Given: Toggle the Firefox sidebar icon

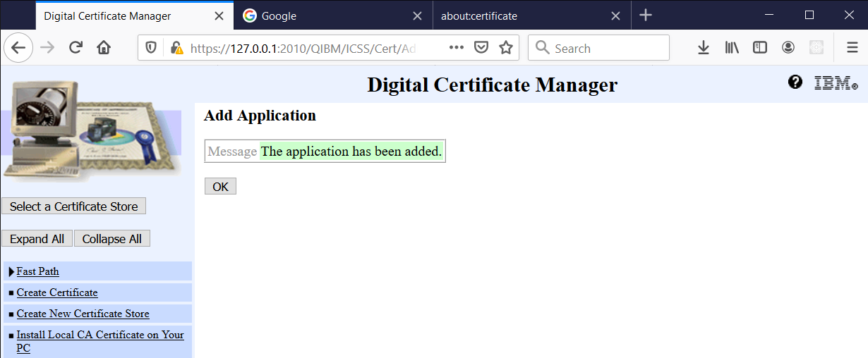Looking at the screenshot, I should pos(760,48).
